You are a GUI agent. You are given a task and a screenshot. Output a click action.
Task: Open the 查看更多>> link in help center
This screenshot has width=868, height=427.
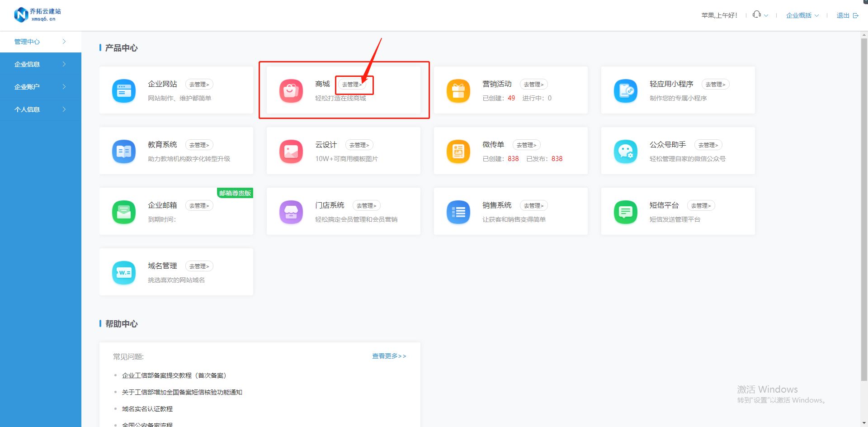coord(389,356)
